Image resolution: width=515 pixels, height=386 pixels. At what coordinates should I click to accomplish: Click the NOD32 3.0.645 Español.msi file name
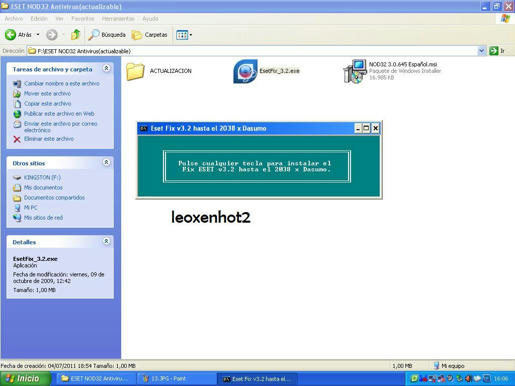coord(403,64)
